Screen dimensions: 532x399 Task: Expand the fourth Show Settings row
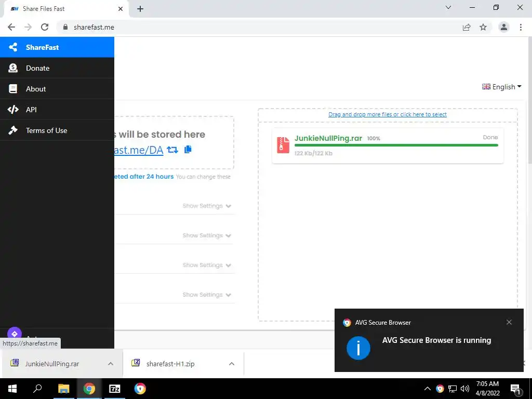(207, 295)
